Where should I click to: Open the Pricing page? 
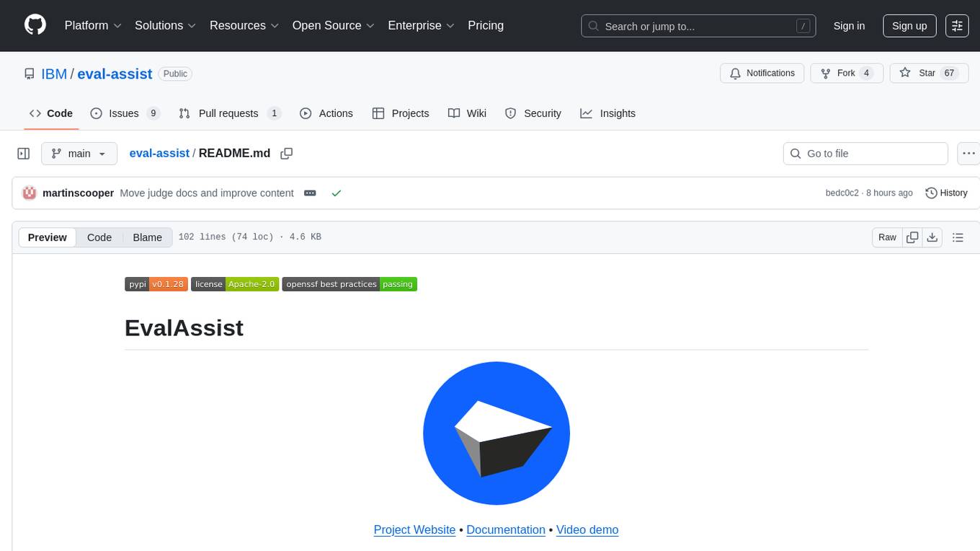[x=486, y=25]
